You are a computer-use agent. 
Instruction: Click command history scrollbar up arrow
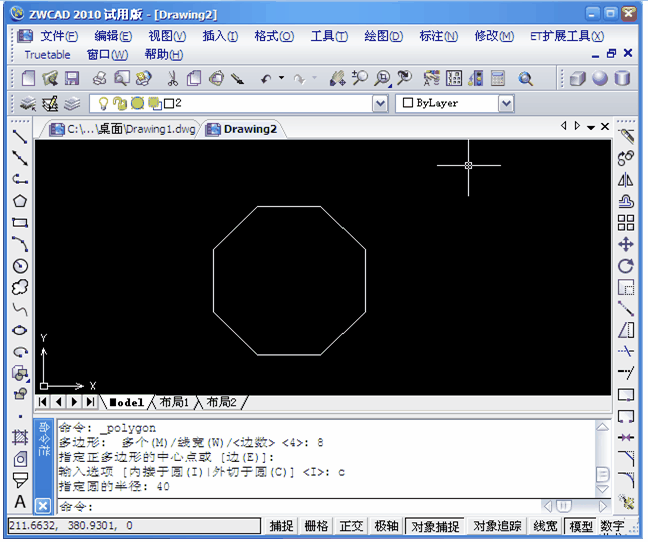[x=603, y=427]
